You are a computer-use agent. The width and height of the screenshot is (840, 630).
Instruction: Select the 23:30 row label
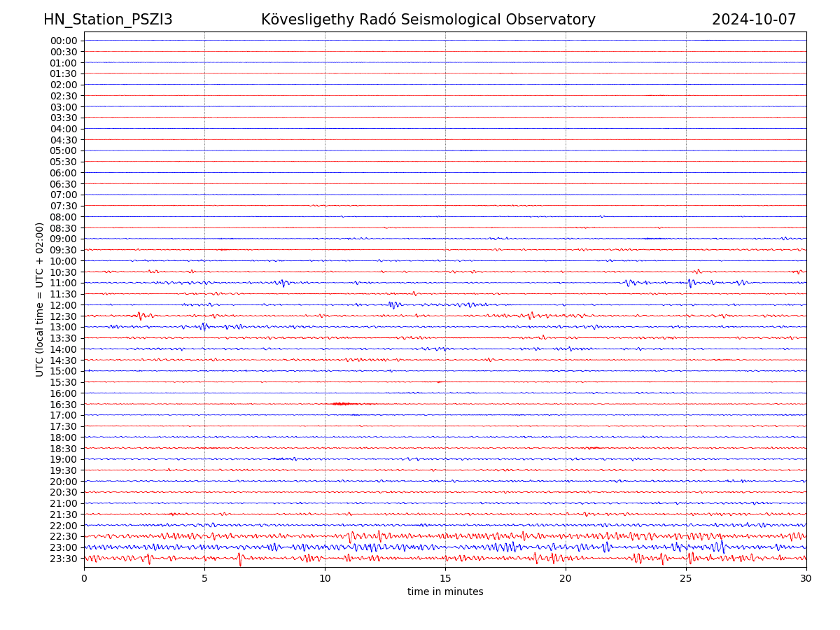click(64, 559)
